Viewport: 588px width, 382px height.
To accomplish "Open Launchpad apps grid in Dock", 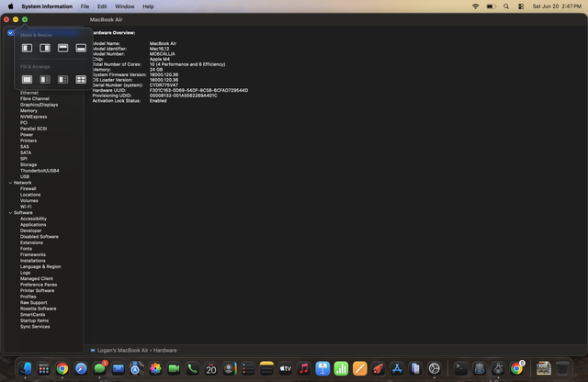I will [x=44, y=369].
